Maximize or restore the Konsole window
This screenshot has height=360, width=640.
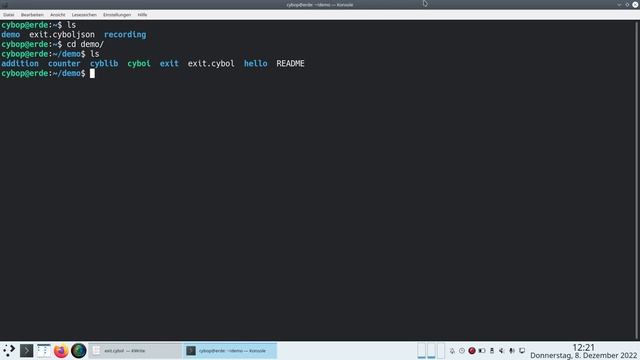pos(627,4)
